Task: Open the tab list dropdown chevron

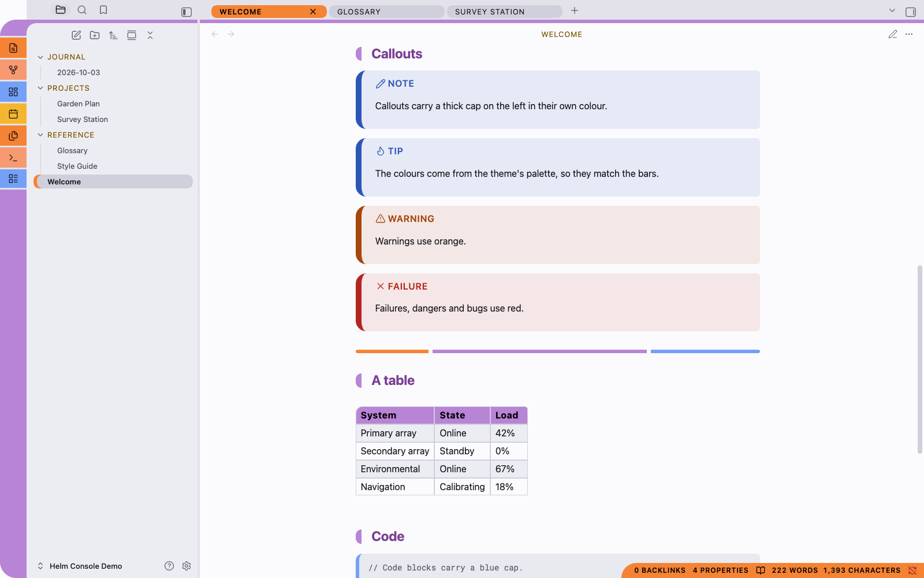Action: (892, 11)
